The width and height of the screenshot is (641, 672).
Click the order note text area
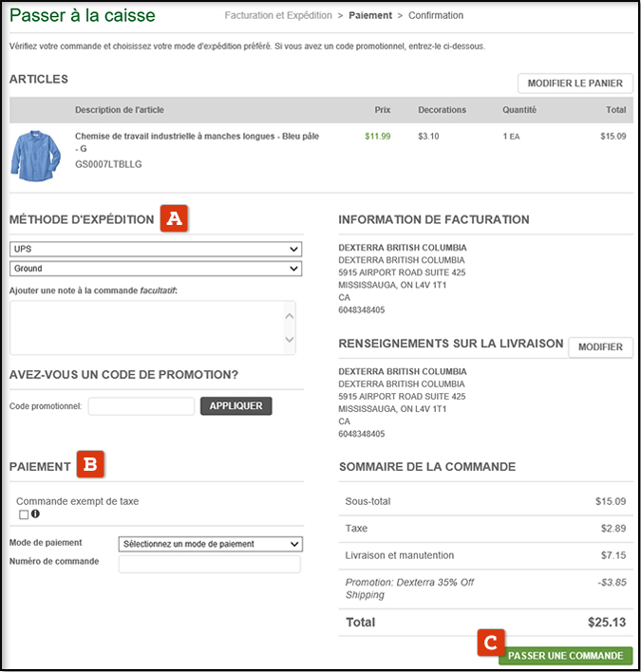pos(147,327)
